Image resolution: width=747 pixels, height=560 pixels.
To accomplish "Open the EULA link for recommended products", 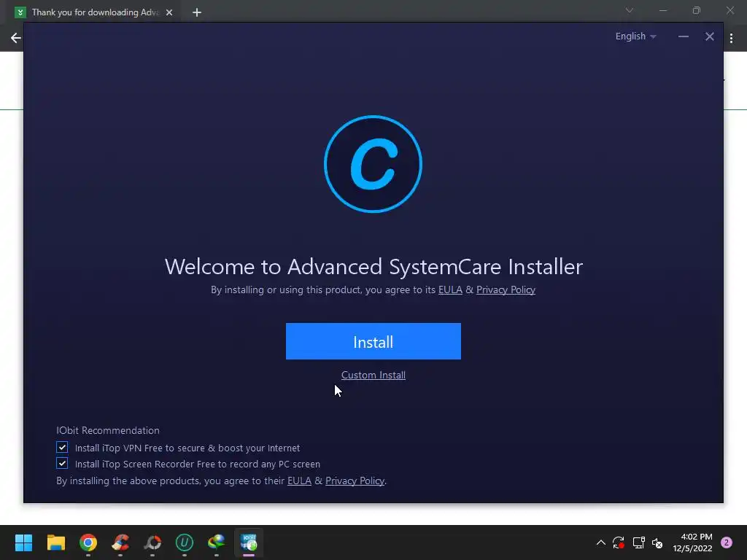I will pyautogui.click(x=299, y=481).
